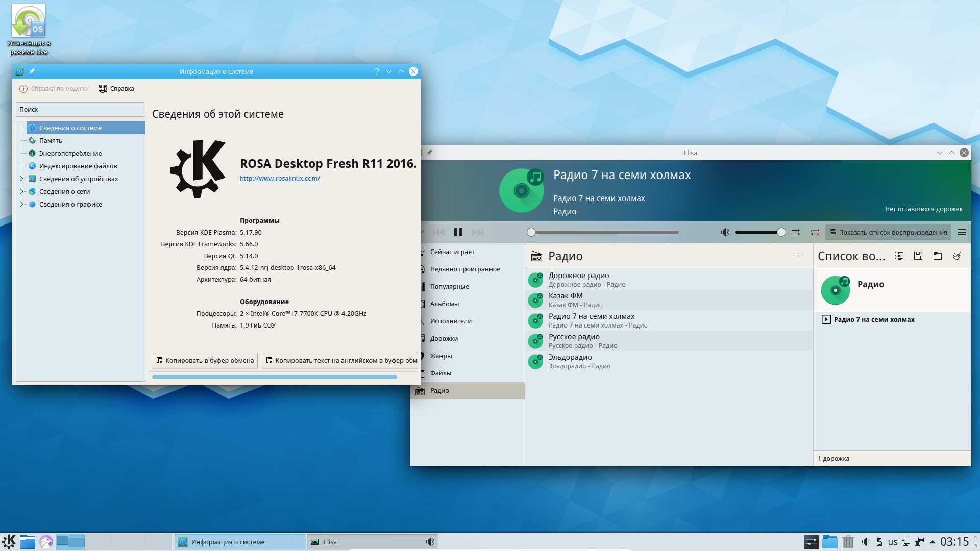The image size is (980, 551).
Task: Expand the Сведения о сети tree item
Action: 22,191
